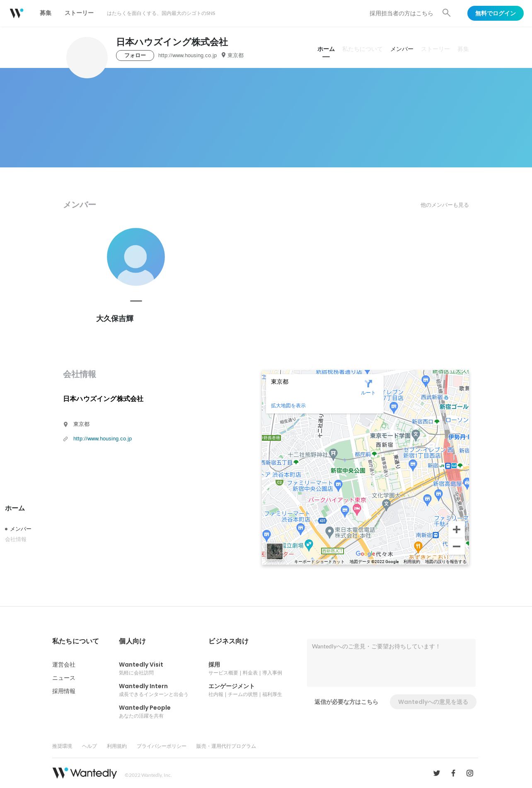
Task: Click the パークハイアット東京 hotel marker on map
Action: tap(357, 510)
